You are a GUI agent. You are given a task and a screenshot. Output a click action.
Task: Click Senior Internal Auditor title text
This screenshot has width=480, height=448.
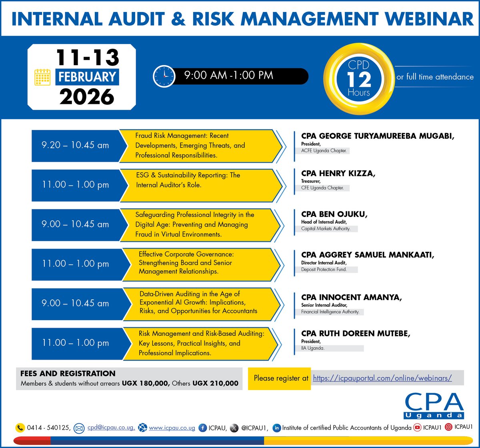(324, 305)
